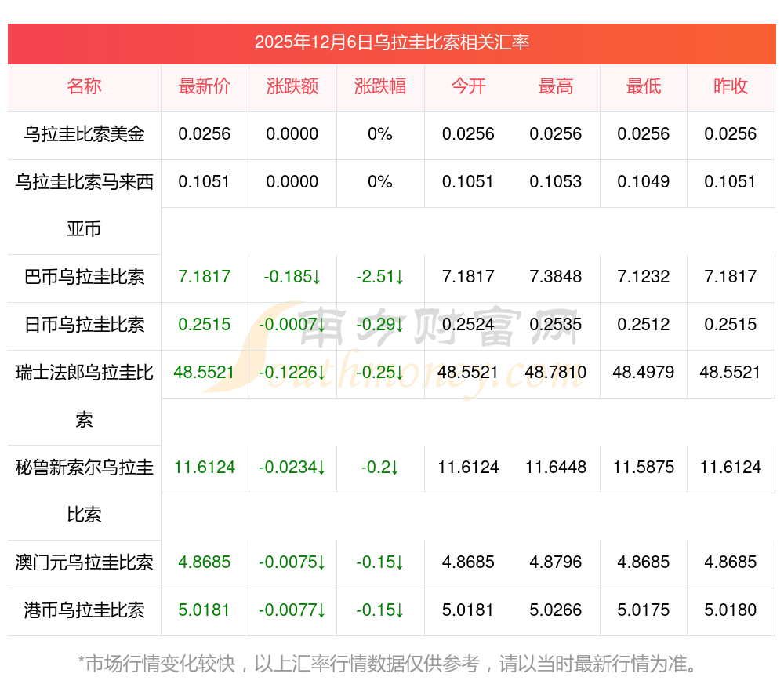
Task: Click the green latest price 7.1817
Action: [205, 277]
